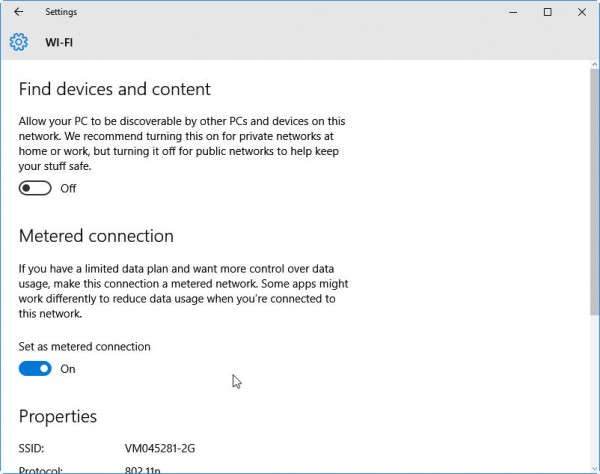Click the 'SSID:' property label
This screenshot has width=600, height=474.
coord(33,448)
